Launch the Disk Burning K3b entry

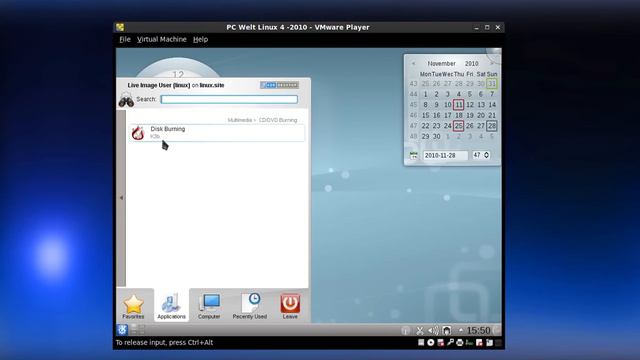click(217, 133)
